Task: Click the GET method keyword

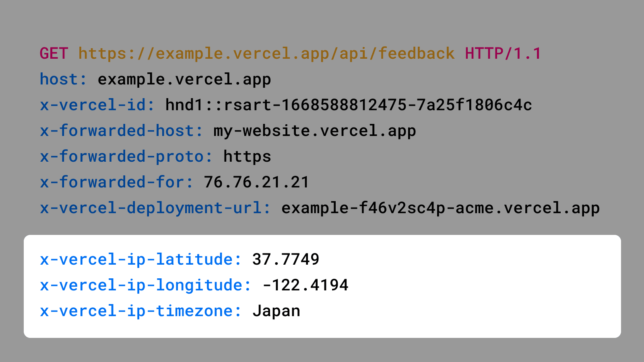Action: (x=54, y=53)
